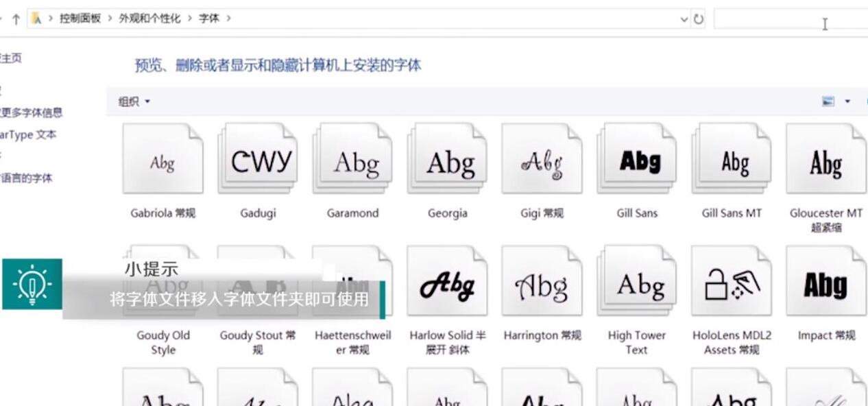Expand the chevron after 外观和个性化 breadcrumb
This screenshot has width=868, height=406.
click(x=189, y=19)
